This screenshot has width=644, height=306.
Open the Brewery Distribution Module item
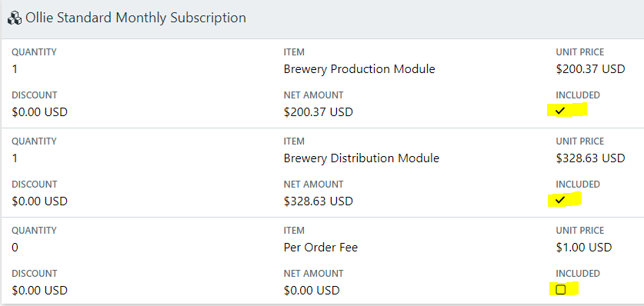coord(362,158)
